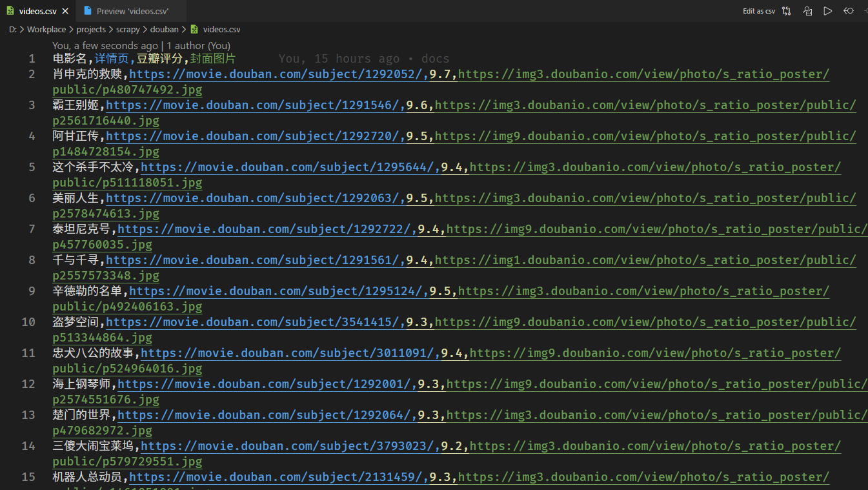Click the movie name 泰坦尼克号

pos(82,229)
